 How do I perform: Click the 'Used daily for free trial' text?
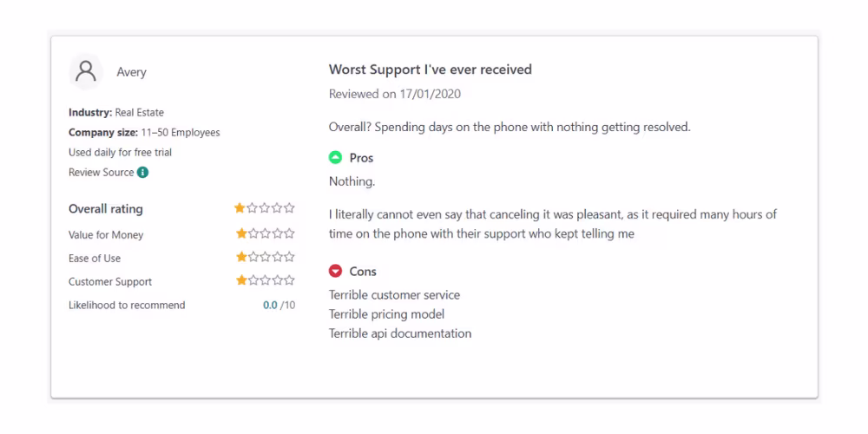click(120, 153)
